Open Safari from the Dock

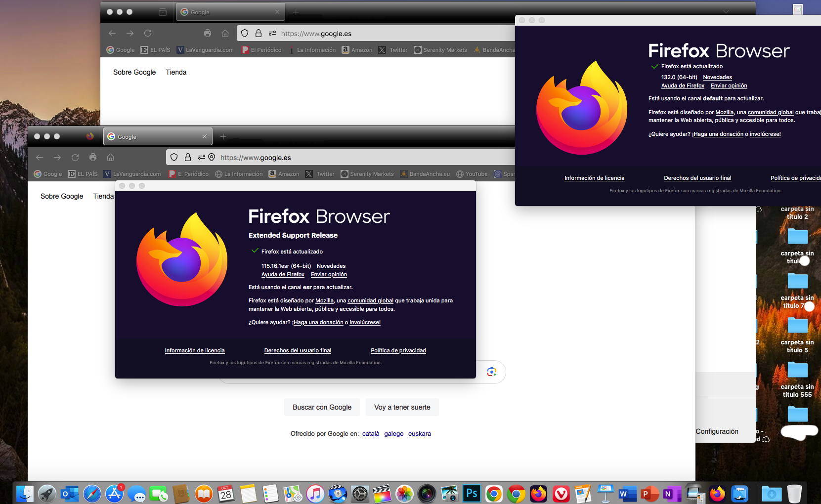click(92, 494)
